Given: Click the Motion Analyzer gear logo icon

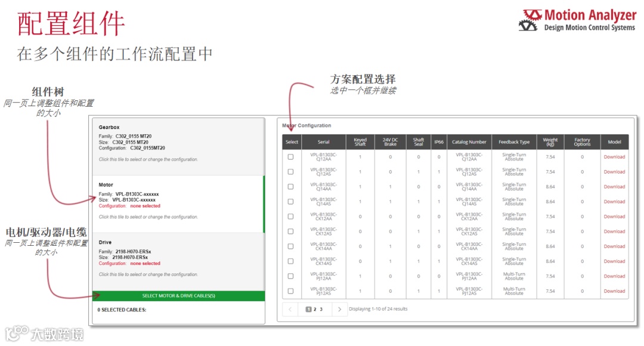Looking at the screenshot, I should [x=530, y=20].
